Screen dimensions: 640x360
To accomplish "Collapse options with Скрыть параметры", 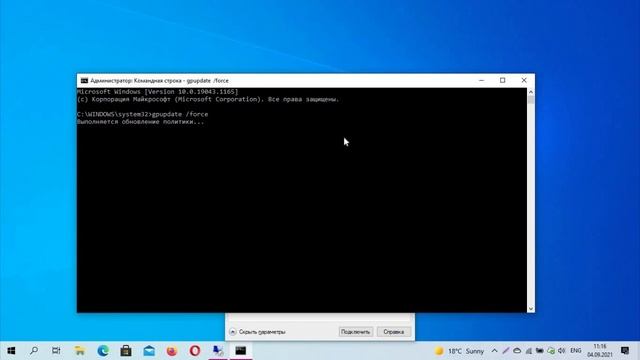I will click(258, 332).
